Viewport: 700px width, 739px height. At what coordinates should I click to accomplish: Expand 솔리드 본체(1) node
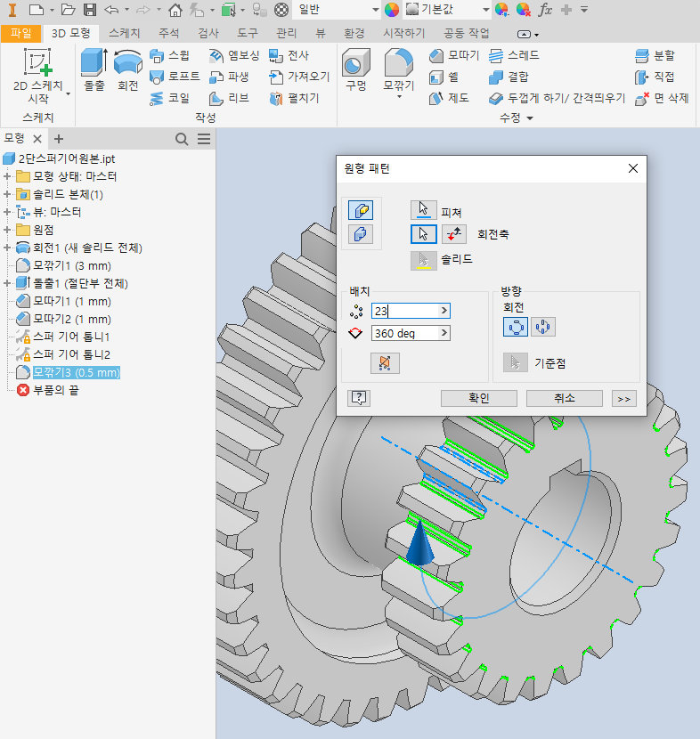pyautogui.click(x=7, y=194)
